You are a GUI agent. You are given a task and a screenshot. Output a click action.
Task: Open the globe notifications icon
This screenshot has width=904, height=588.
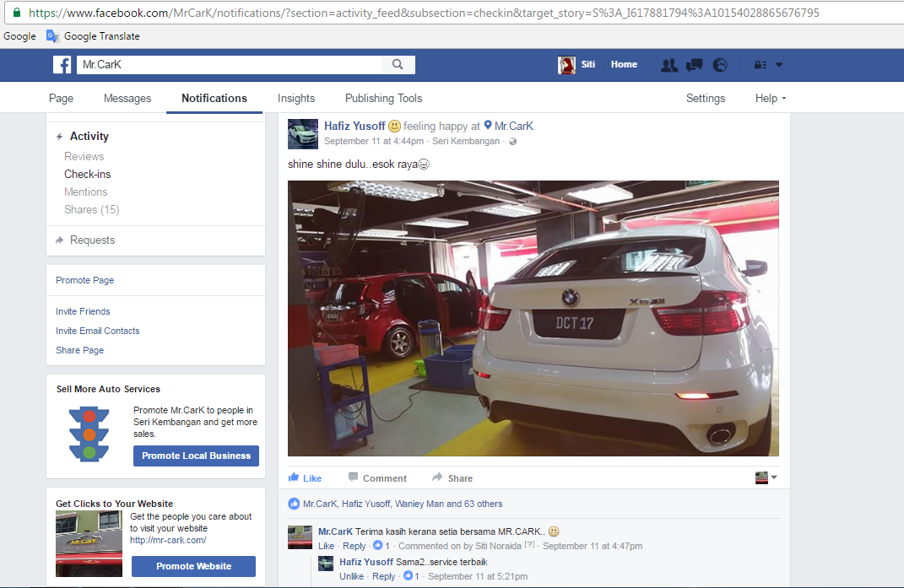[x=720, y=65]
